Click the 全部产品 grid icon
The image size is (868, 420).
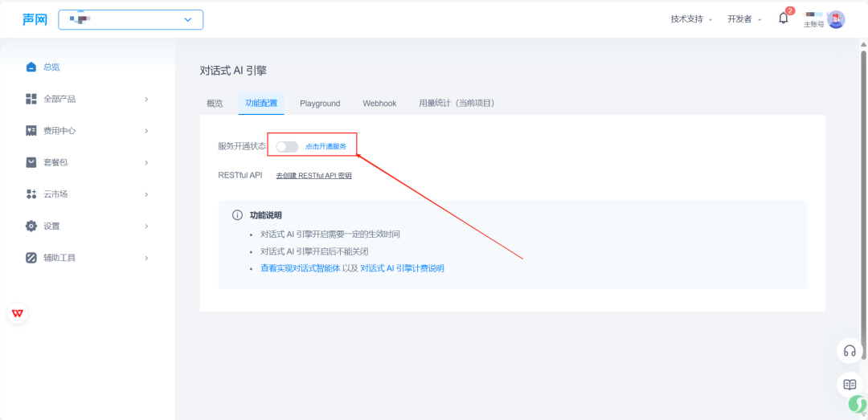pos(31,99)
